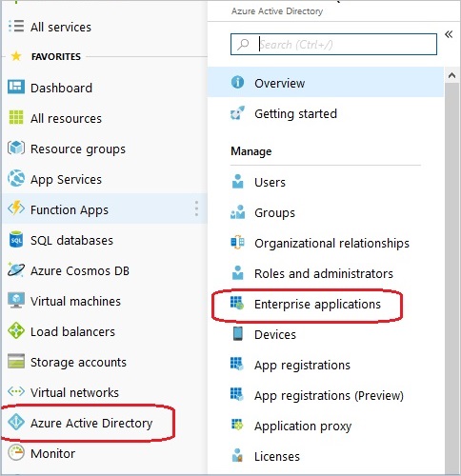Click the Virtual machines monitor icon
This screenshot has height=476, width=461.
(16, 300)
